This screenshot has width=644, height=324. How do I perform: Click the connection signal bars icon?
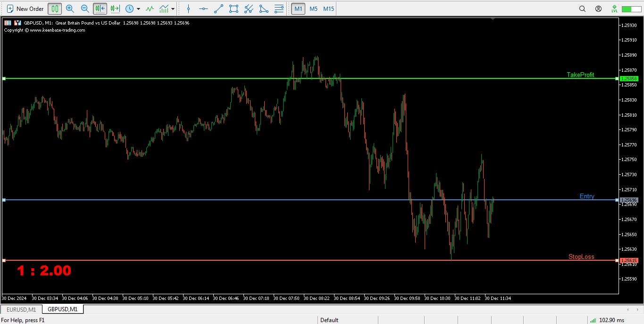tap(592, 320)
